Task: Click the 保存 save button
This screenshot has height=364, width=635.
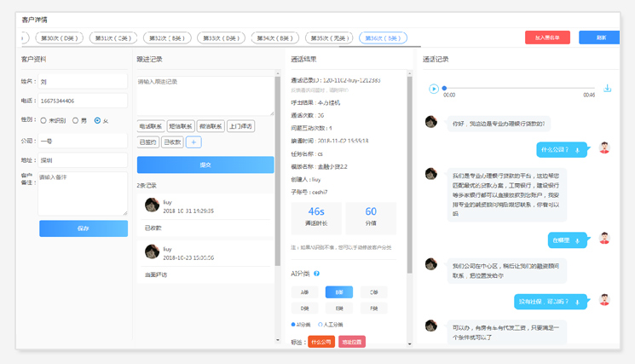Action: (84, 228)
